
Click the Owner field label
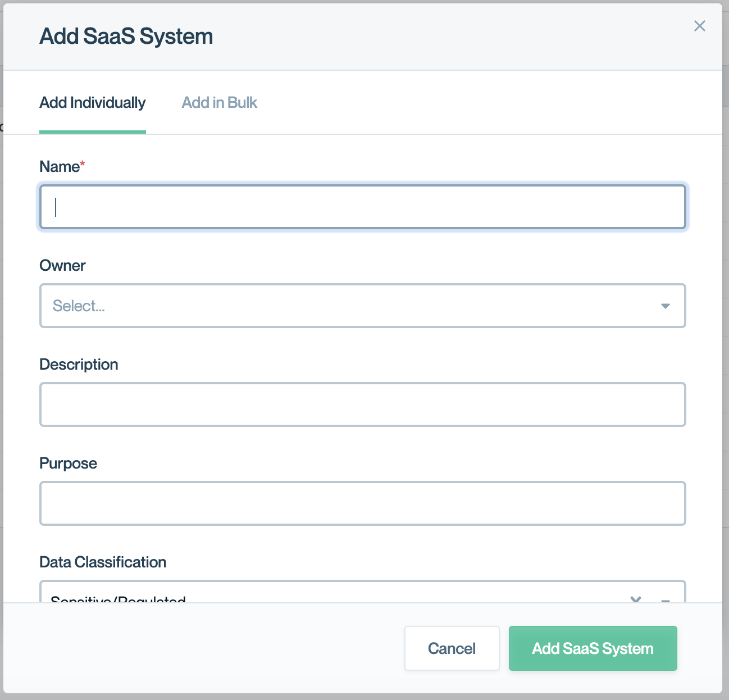(x=62, y=266)
